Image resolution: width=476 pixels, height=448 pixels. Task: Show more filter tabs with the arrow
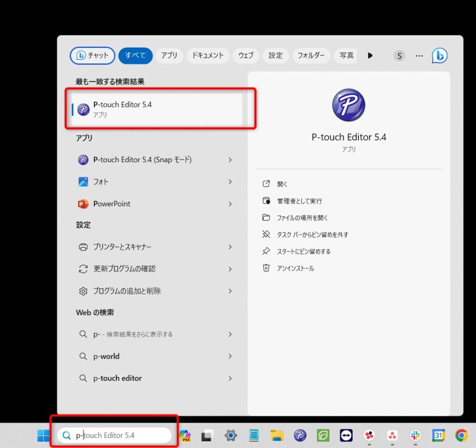click(x=370, y=55)
